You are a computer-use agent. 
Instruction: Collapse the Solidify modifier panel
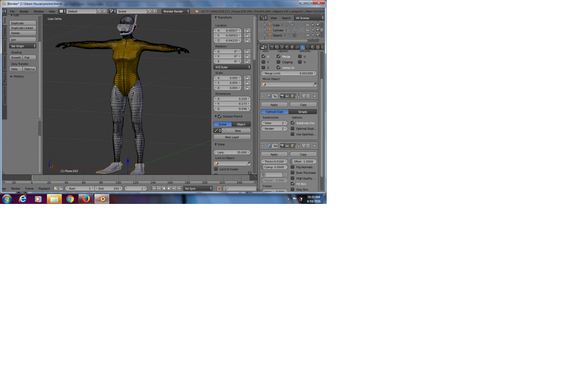tap(262, 146)
